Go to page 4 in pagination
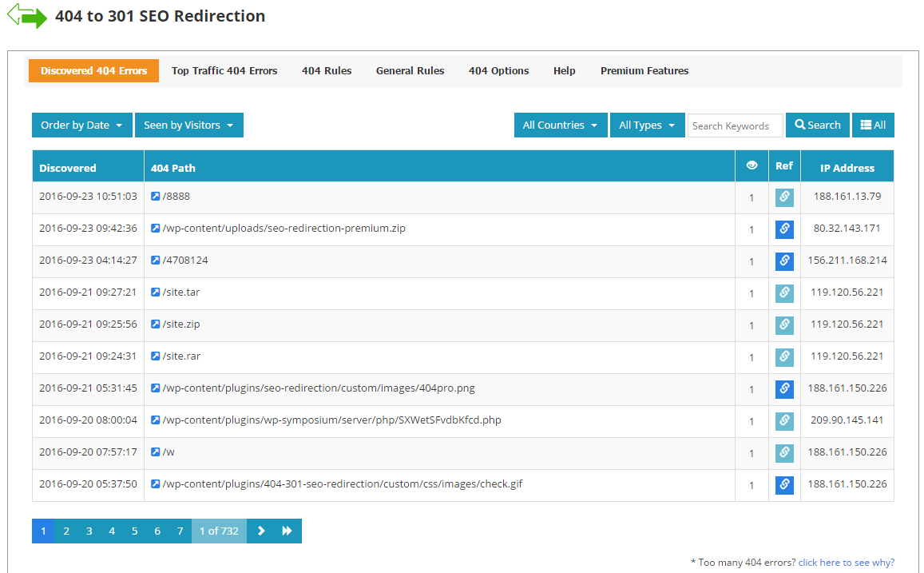This screenshot has width=924, height=573. coord(112,531)
